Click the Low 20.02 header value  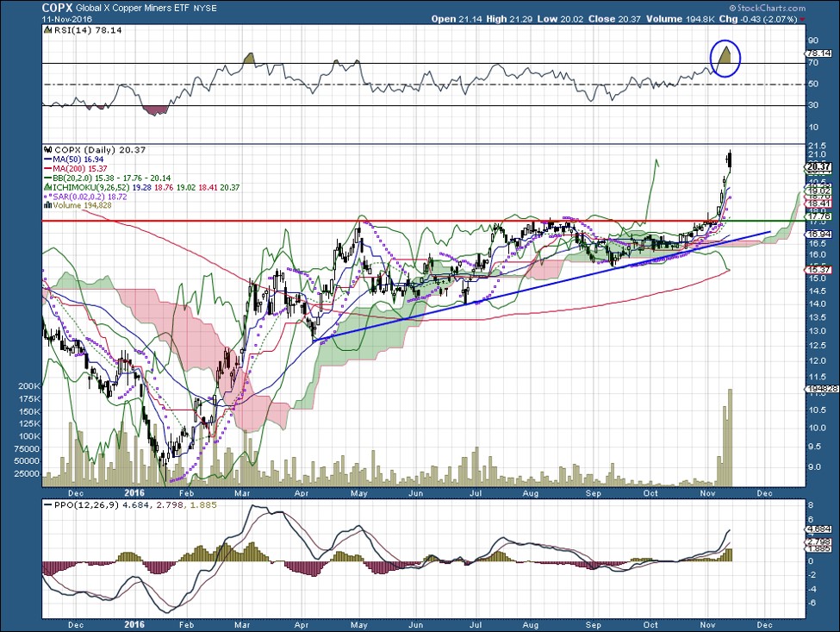(x=561, y=19)
